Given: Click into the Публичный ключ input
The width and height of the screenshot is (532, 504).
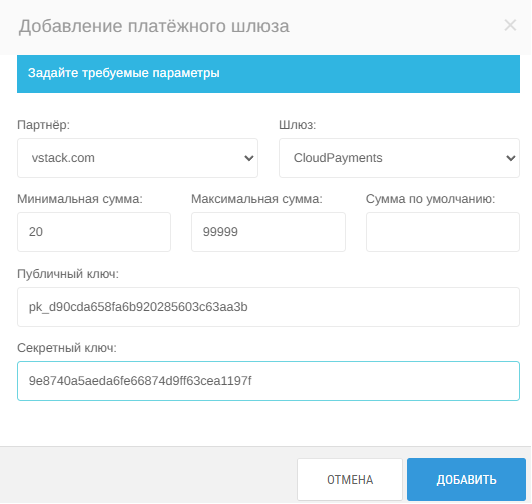Looking at the screenshot, I should (x=268, y=307).
